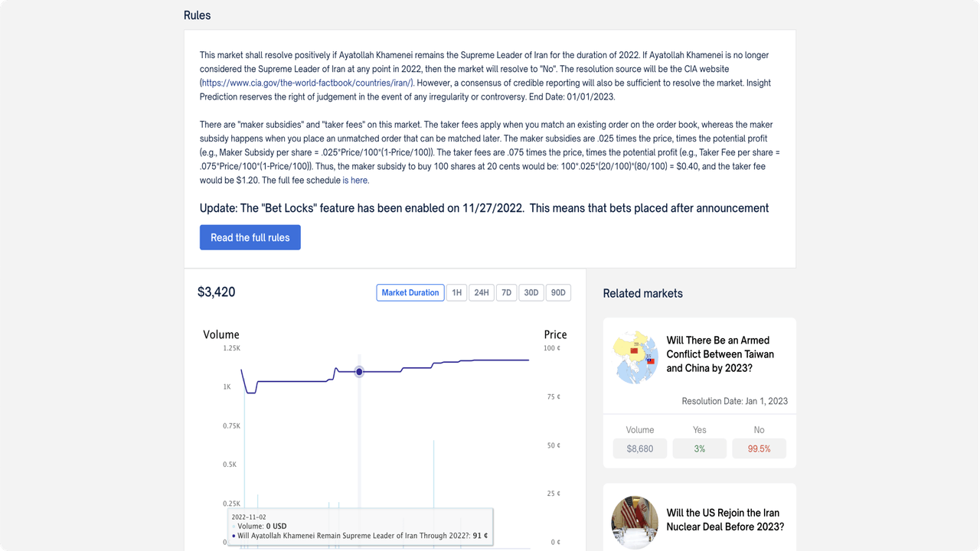Click the Taiwan-China map thumbnail

[635, 356]
